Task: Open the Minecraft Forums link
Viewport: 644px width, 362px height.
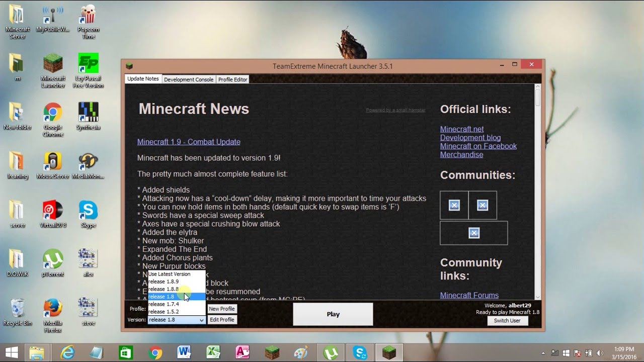Action: coord(469,295)
